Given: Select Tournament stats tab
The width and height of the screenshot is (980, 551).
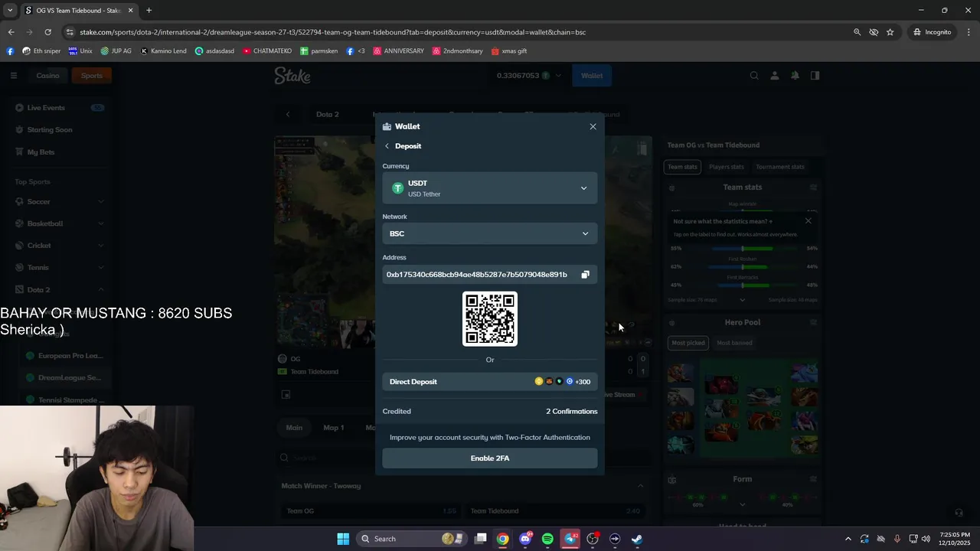Looking at the screenshot, I should 779,167.
